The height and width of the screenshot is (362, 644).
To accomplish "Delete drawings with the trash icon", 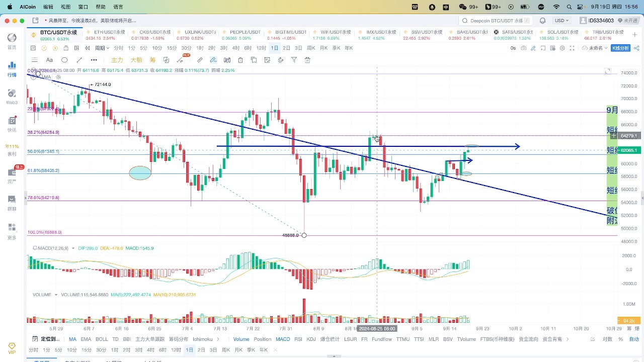I will pos(307,60).
